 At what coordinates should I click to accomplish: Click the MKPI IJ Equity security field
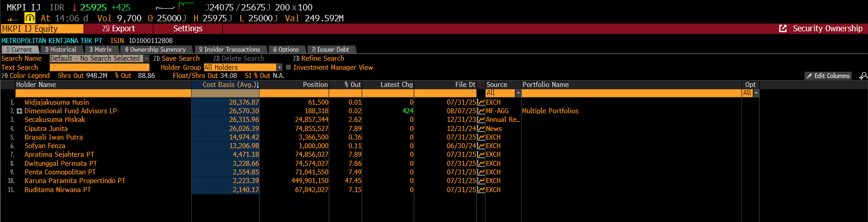pos(42,29)
